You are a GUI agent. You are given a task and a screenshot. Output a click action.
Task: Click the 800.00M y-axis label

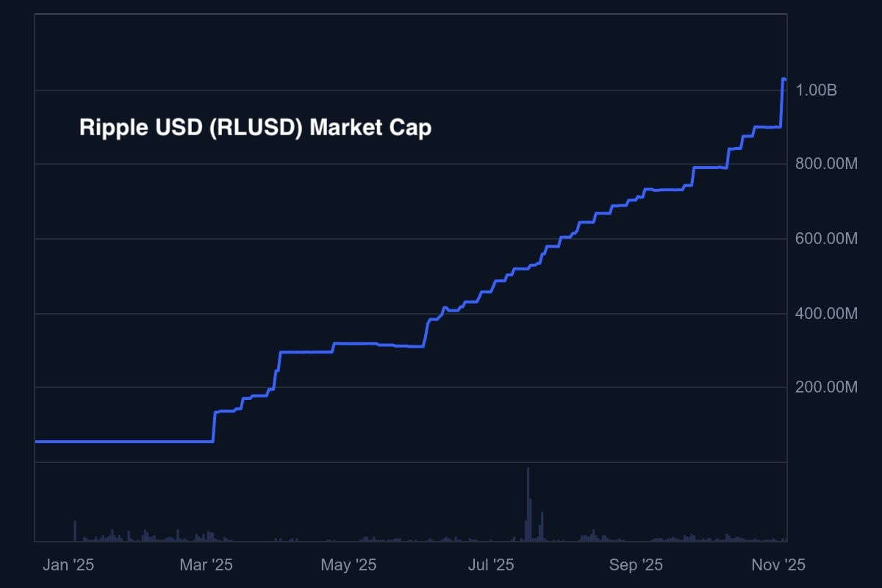[x=826, y=165]
